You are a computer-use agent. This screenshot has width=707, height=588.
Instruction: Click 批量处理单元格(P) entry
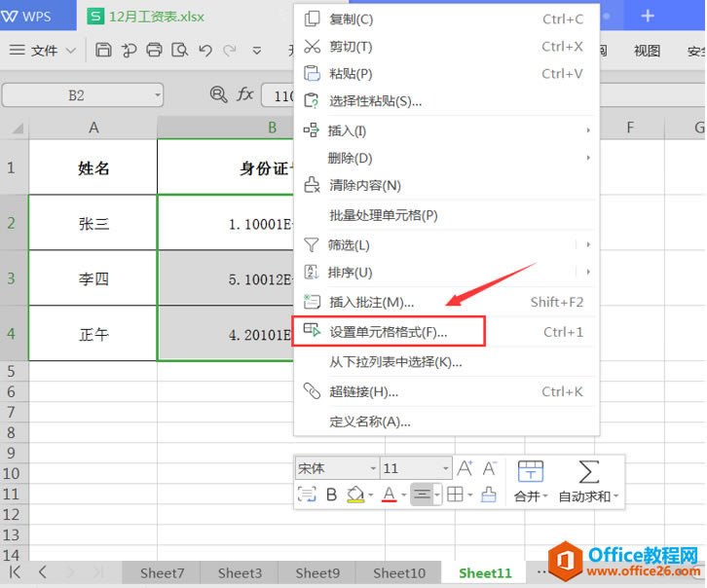point(446,215)
